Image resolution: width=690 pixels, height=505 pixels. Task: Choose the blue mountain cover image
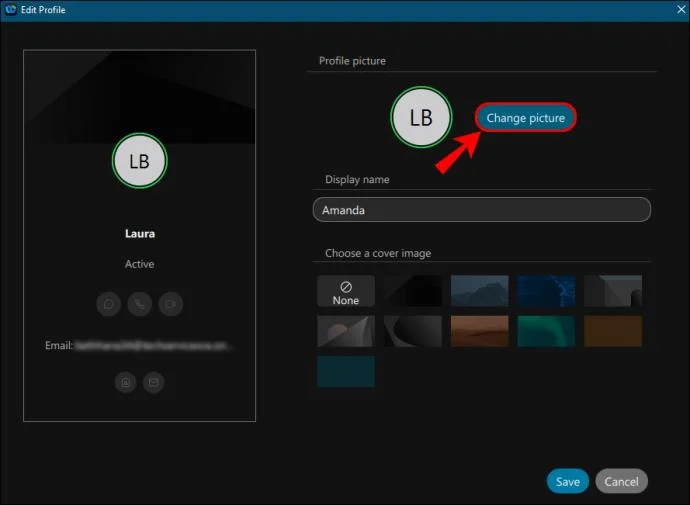[480, 291]
